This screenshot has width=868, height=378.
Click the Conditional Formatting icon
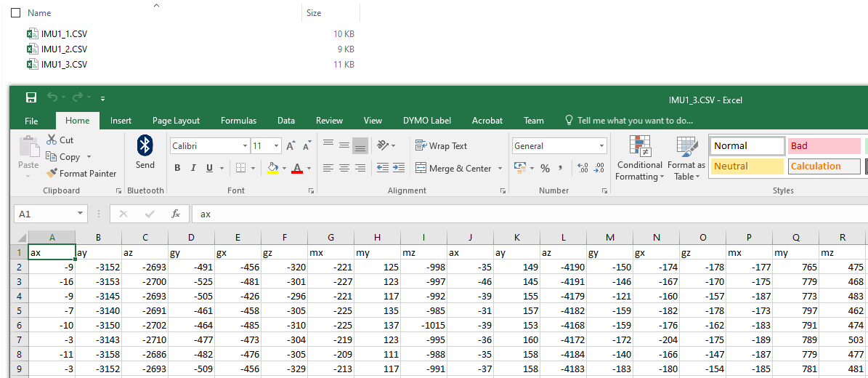pyautogui.click(x=639, y=148)
